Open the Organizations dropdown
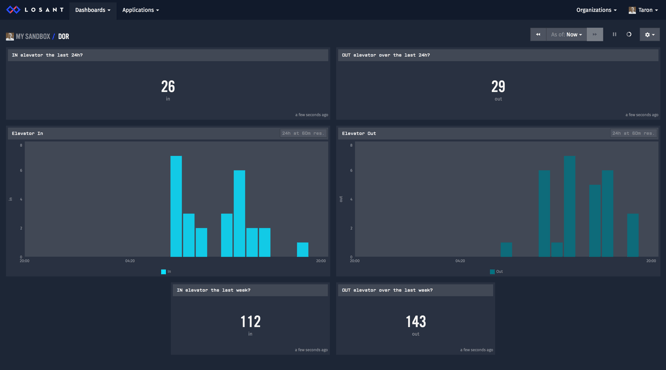The width and height of the screenshot is (666, 370). click(596, 10)
